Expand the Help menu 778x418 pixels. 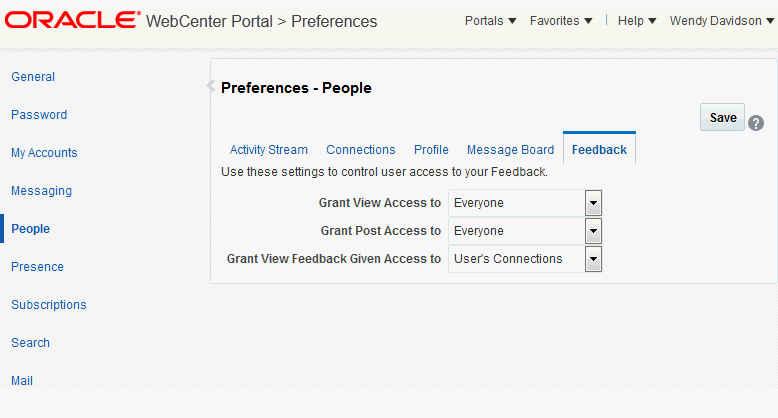[x=637, y=21]
